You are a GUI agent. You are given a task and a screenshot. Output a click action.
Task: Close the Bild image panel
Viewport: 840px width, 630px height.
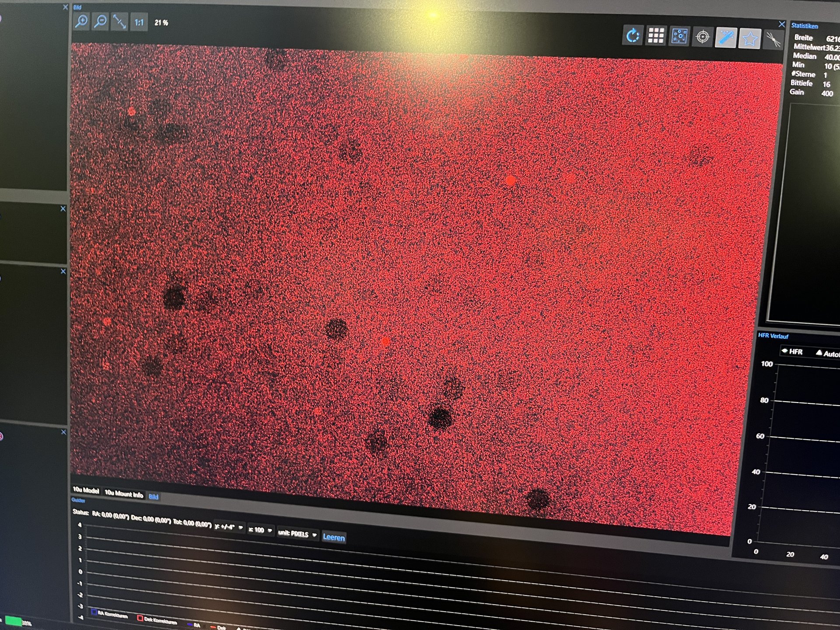782,24
